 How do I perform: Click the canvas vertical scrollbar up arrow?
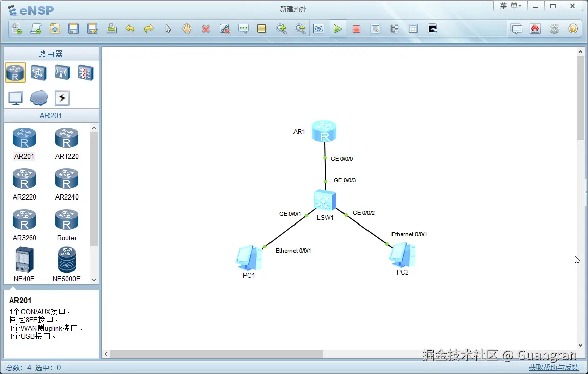click(x=580, y=52)
